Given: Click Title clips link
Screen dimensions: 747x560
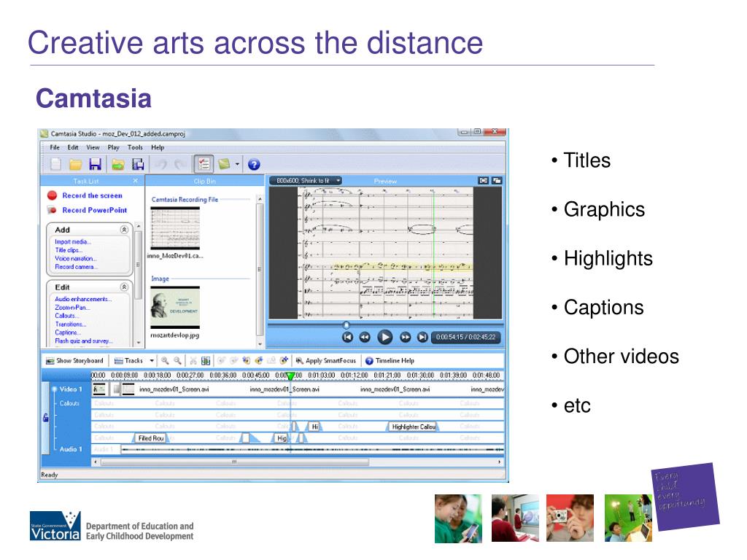Looking at the screenshot, I should point(69,250).
